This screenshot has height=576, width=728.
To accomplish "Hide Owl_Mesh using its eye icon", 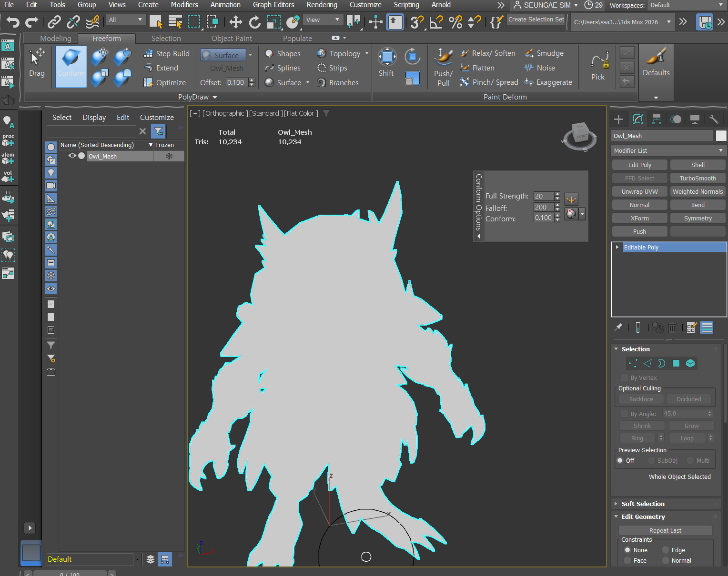I will 72,156.
